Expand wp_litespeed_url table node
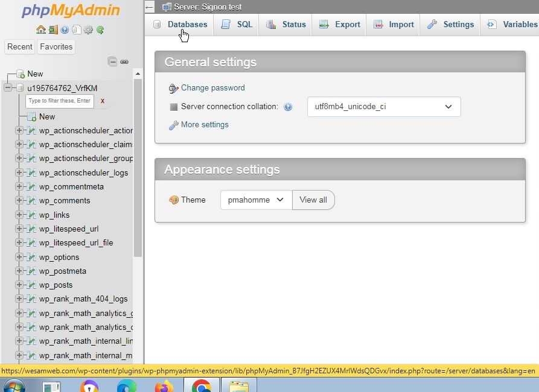 pyautogui.click(x=19, y=229)
